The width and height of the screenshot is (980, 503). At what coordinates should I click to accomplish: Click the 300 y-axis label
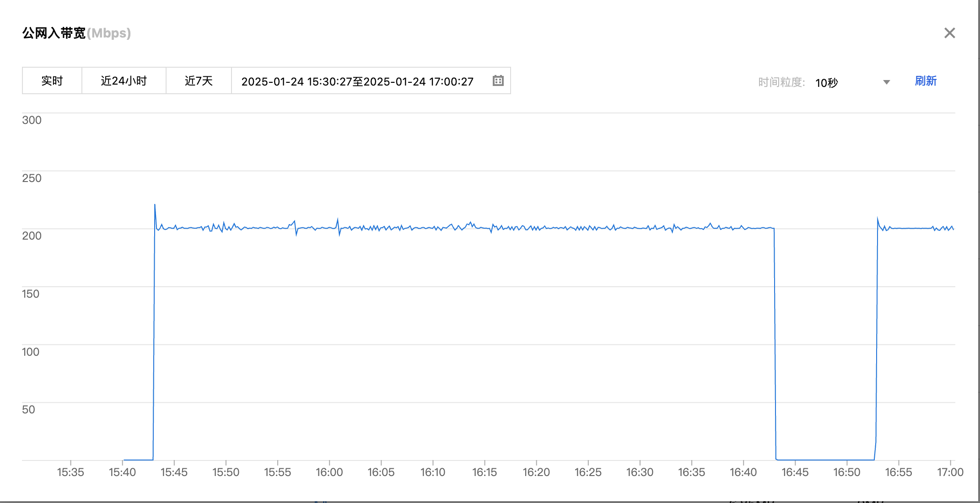click(x=32, y=120)
